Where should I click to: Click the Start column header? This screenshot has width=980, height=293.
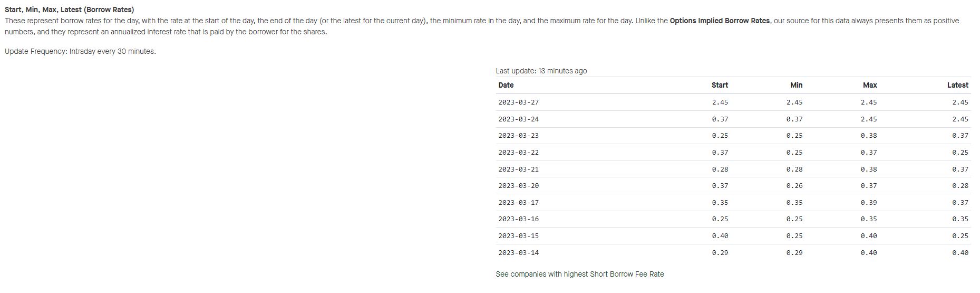[720, 85]
